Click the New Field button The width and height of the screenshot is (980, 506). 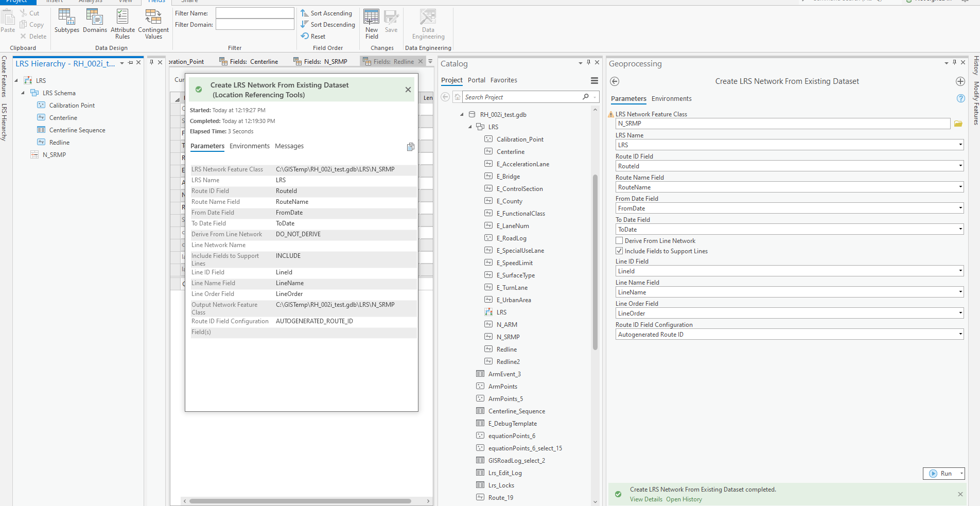click(372, 24)
